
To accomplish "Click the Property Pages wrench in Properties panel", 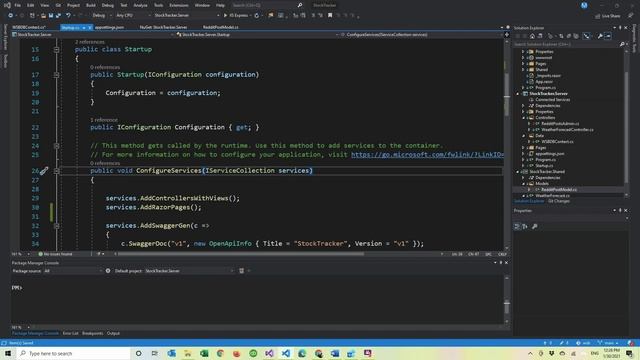I will [535, 226].
